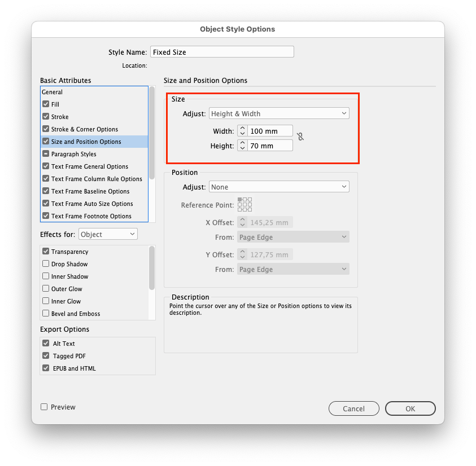Open Y Offset From Page Edge dropdown

(x=293, y=269)
